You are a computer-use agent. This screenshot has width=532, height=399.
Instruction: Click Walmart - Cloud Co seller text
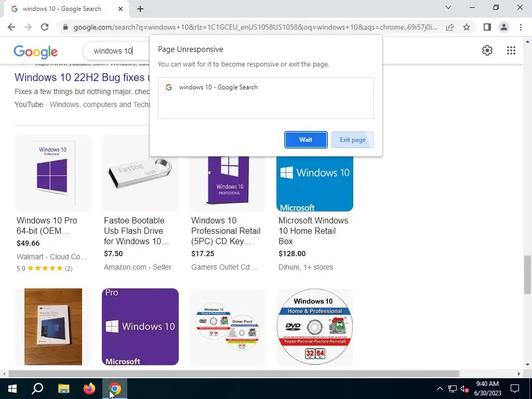52,257
